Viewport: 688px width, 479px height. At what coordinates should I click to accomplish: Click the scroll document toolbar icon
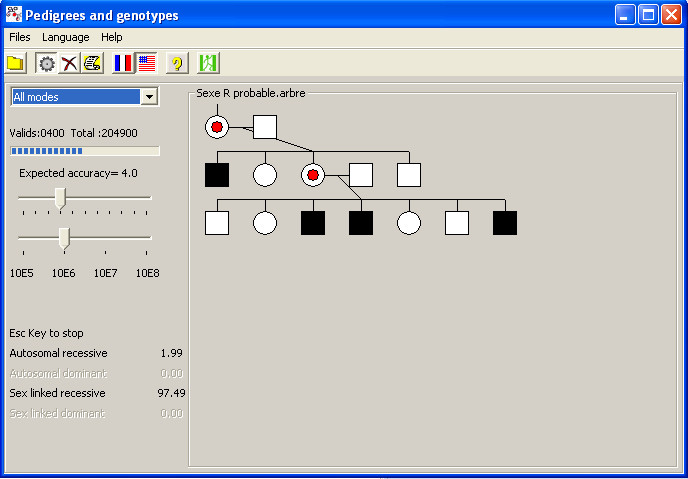[x=93, y=63]
